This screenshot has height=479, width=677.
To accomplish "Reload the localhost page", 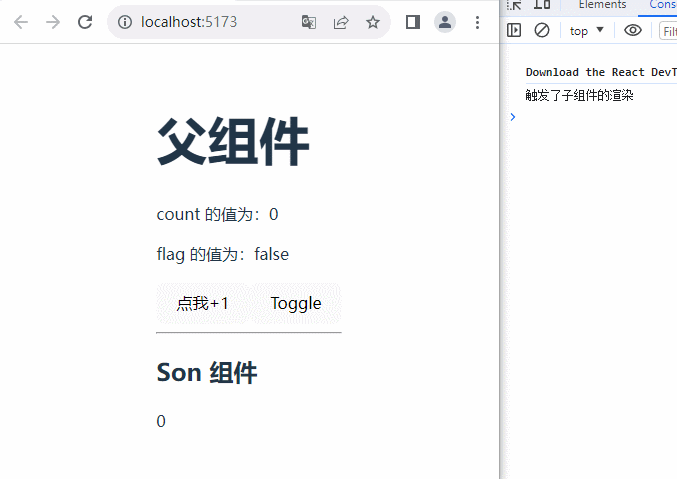I will coord(85,22).
